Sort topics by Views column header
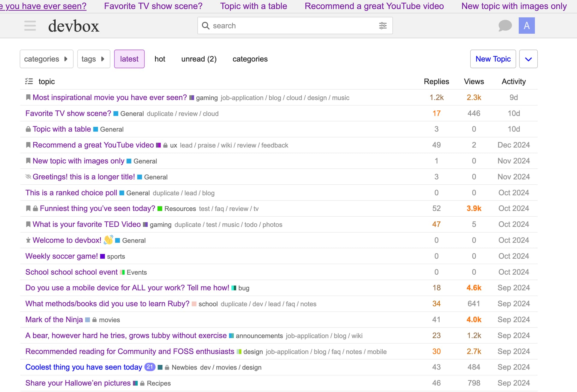Viewport: 577px width, 392px height. (474, 82)
